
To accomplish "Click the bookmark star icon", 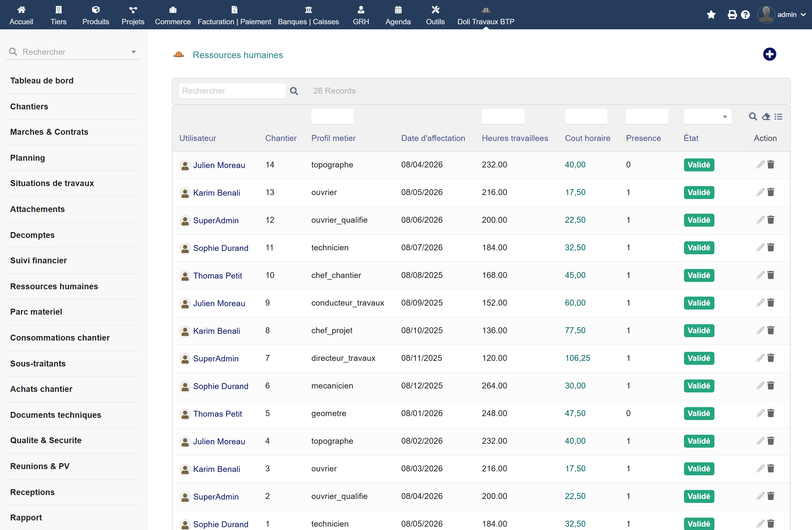I will (x=711, y=15).
